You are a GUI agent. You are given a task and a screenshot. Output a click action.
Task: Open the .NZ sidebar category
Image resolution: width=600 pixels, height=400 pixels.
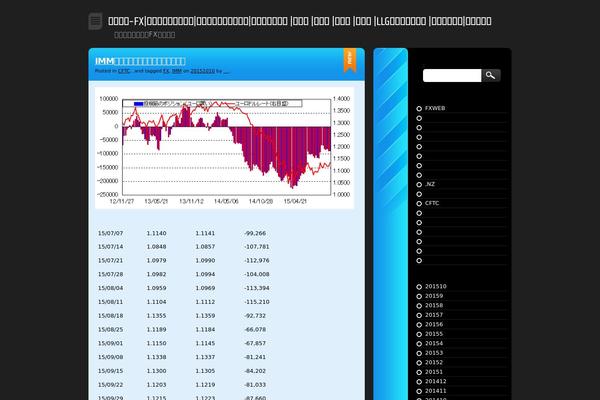pos(430,184)
